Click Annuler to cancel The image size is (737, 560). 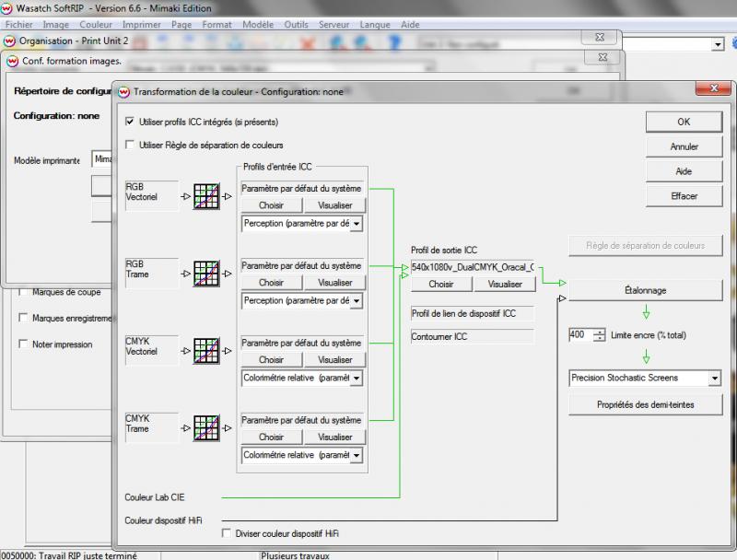[x=684, y=146]
